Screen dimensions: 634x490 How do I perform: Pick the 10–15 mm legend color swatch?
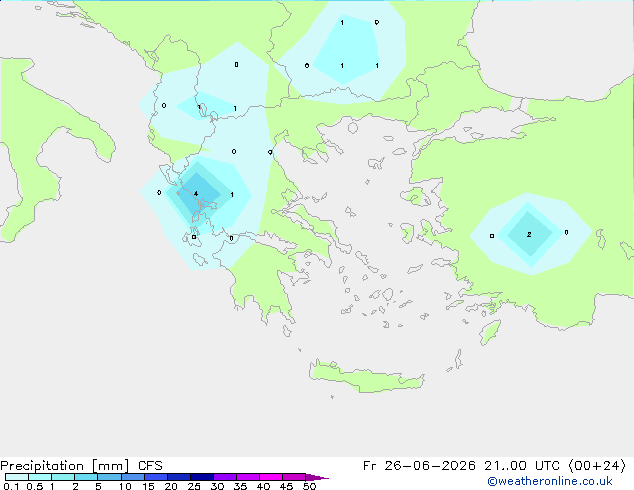(132, 477)
